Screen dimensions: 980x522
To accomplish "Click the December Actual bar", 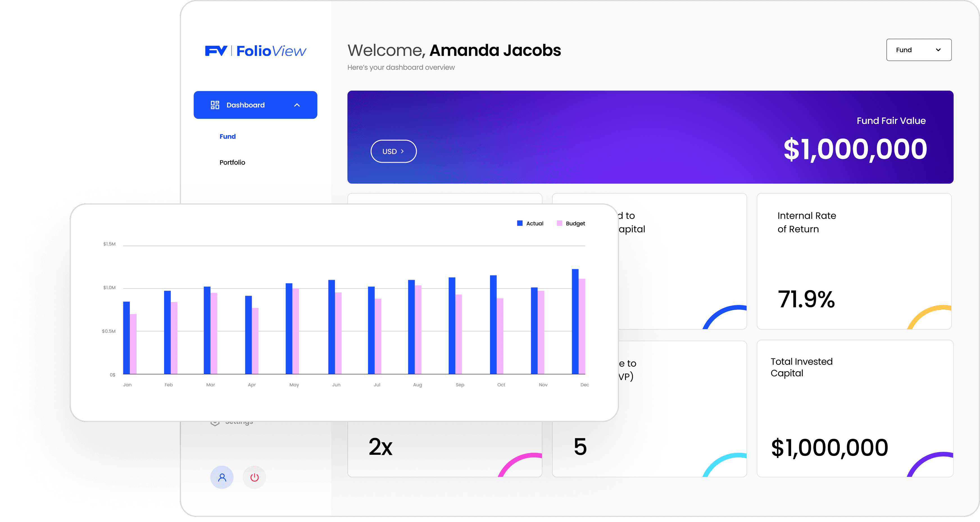I will tap(575, 321).
